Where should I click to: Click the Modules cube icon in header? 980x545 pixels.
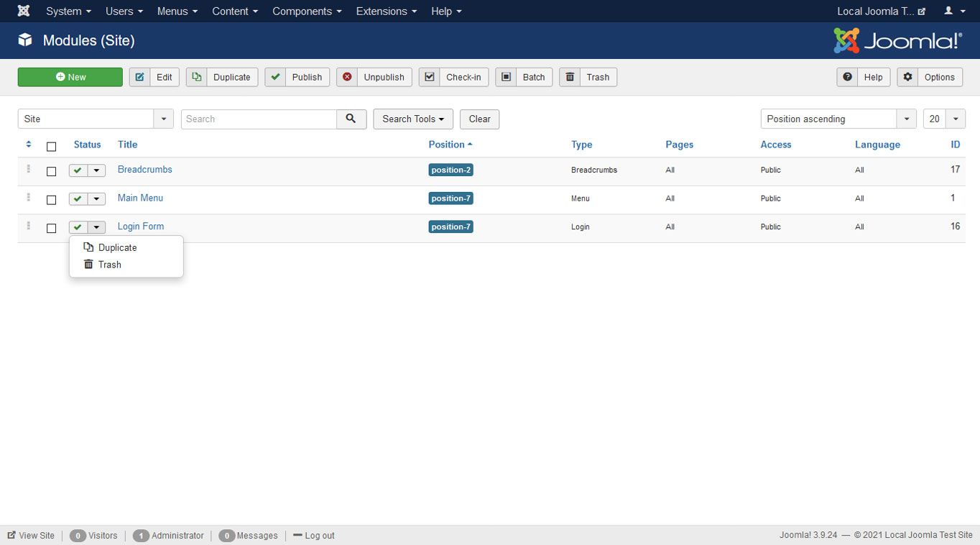(x=25, y=40)
